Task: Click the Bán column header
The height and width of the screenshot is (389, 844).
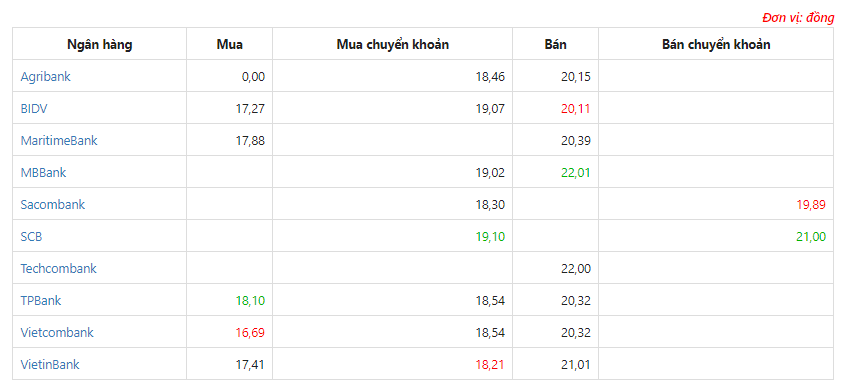Action: click(555, 45)
